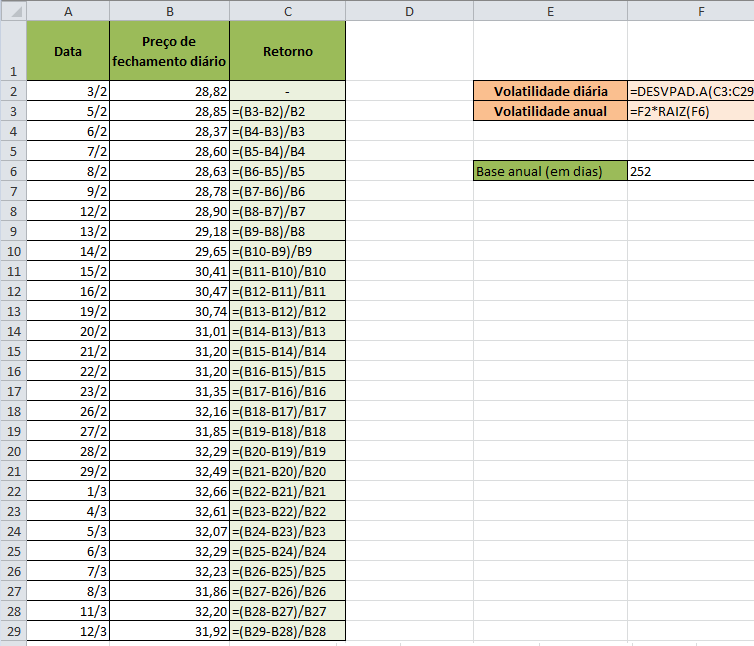Select the Volatilidade diária label cell
The height and width of the screenshot is (646, 754).
[550, 91]
